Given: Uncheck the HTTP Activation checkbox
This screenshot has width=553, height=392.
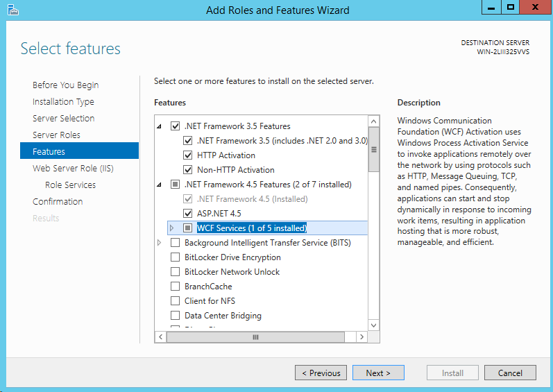Looking at the screenshot, I should pos(187,155).
